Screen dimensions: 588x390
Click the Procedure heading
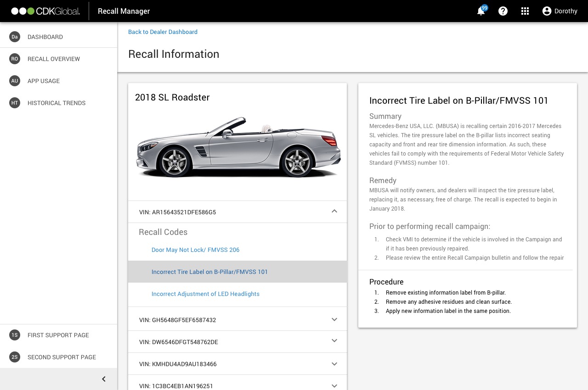click(x=386, y=282)
